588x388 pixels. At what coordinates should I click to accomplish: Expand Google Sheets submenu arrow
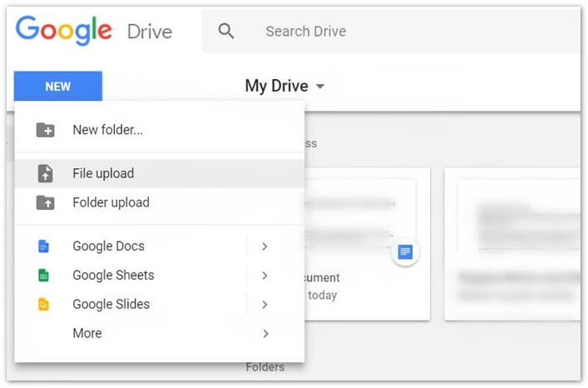coord(264,276)
